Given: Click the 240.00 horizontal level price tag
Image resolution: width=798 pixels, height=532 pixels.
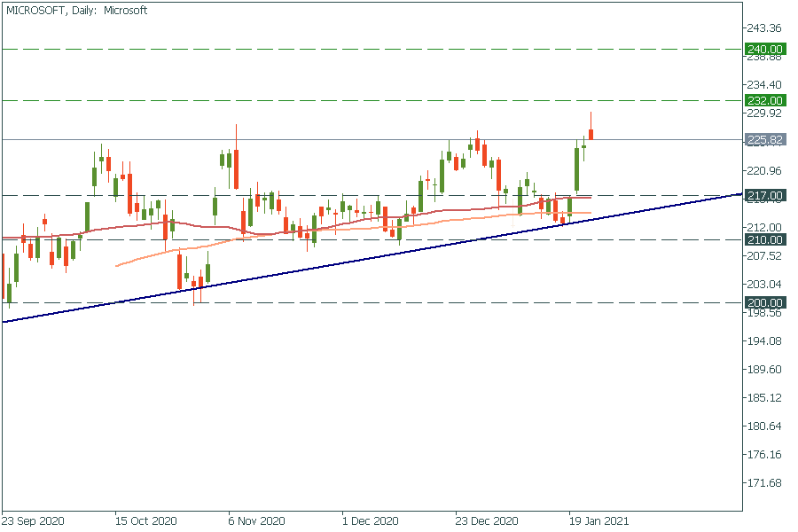Looking at the screenshot, I should pos(764,49).
